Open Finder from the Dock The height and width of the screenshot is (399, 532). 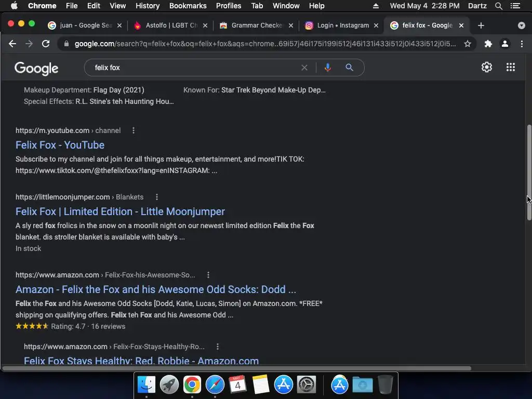[x=146, y=384]
